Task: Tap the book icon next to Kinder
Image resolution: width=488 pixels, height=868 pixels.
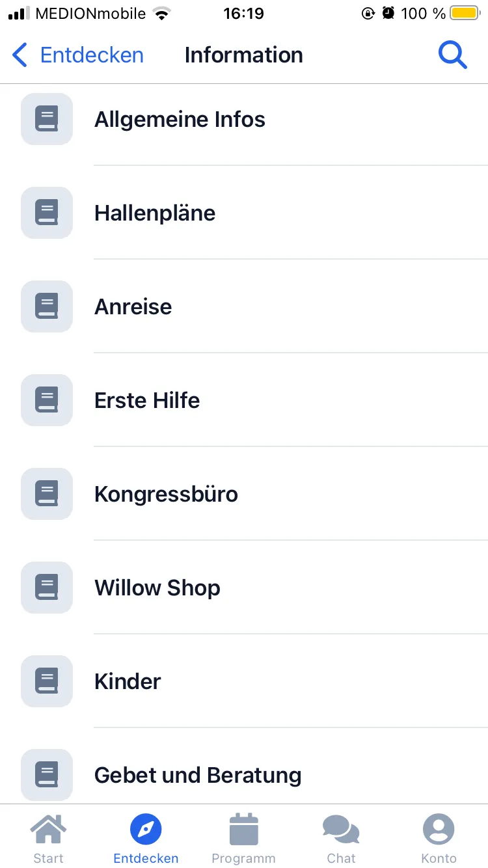Action: pyautogui.click(x=47, y=681)
